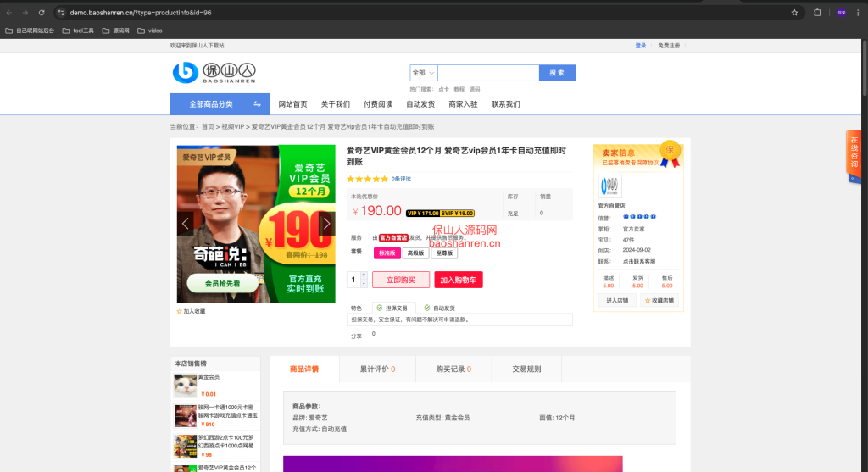Screen dimensions: 868x472
Task: Open the Chrome three-dot menu
Action: point(858,12)
